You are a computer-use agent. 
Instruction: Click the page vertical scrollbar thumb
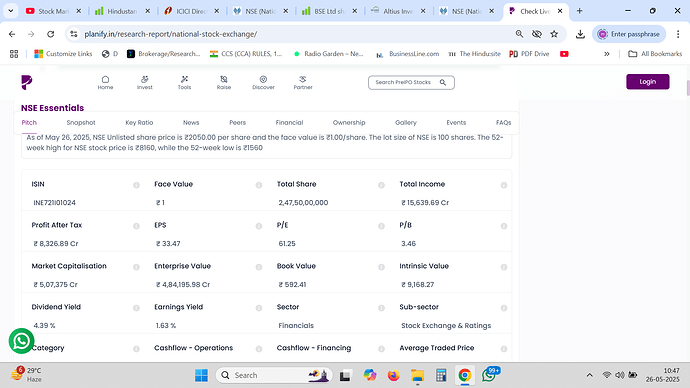[x=688, y=88]
